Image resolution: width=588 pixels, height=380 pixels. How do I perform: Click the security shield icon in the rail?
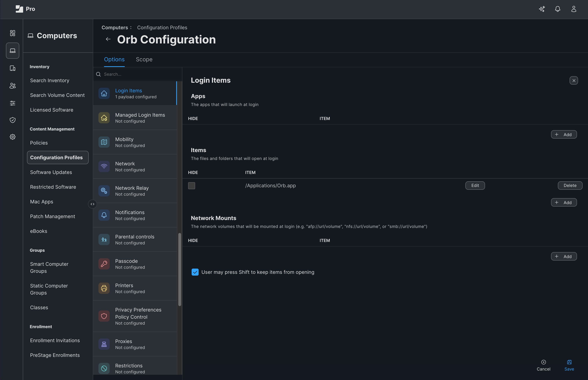pos(12,120)
